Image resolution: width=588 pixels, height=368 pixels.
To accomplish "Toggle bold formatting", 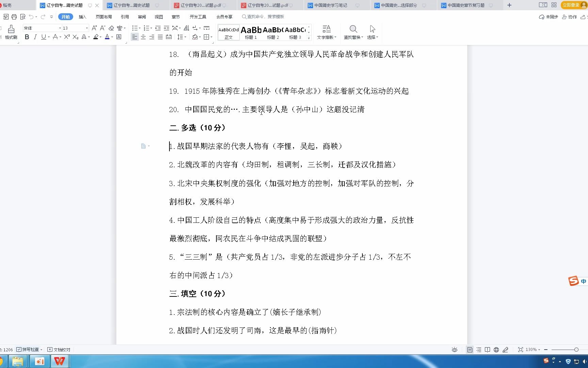I will (x=27, y=37).
